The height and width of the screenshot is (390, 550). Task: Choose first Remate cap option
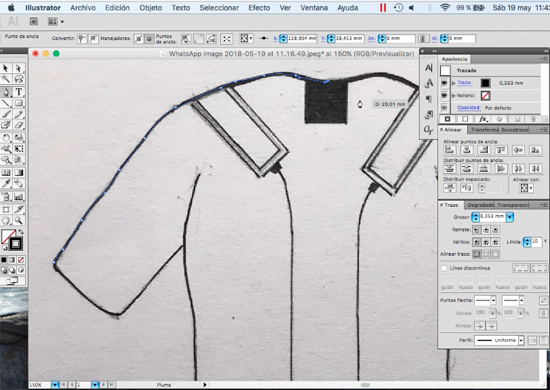(x=476, y=230)
